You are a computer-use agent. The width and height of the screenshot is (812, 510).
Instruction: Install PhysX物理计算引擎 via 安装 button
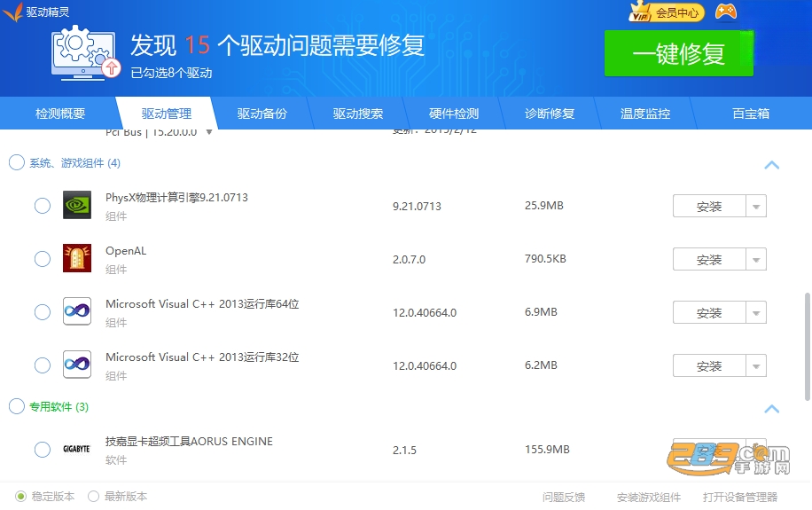[x=709, y=207]
